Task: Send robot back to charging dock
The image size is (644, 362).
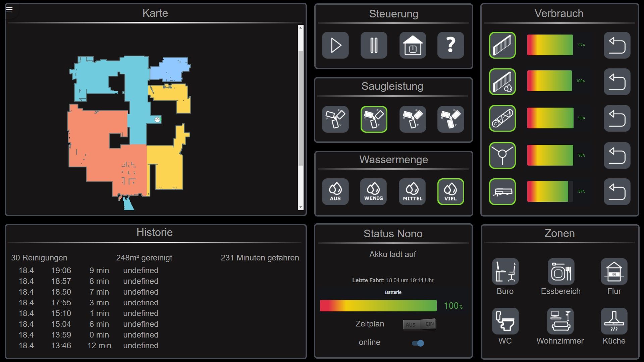Action: (x=413, y=45)
